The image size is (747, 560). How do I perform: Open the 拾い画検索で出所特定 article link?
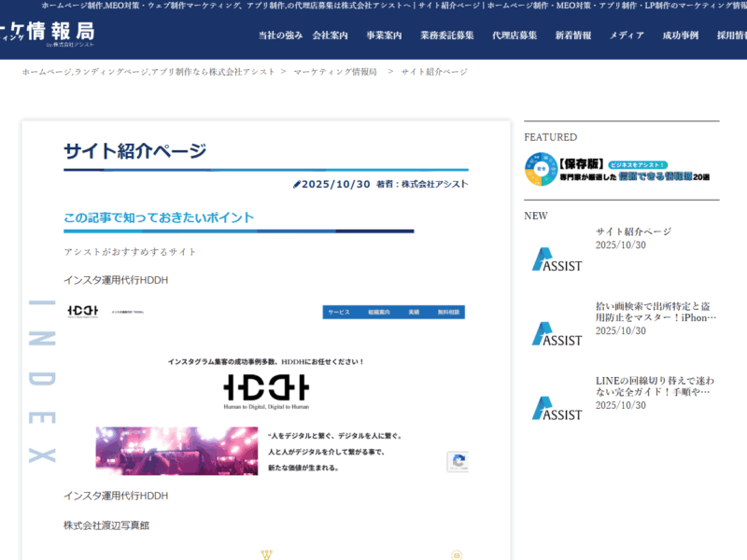pyautogui.click(x=655, y=312)
